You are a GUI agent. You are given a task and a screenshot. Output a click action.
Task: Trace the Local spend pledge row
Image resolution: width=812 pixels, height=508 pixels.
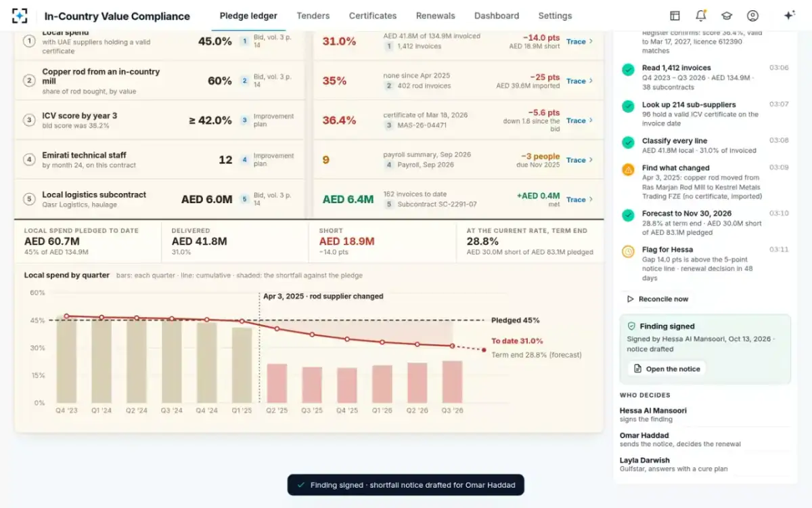coord(580,41)
